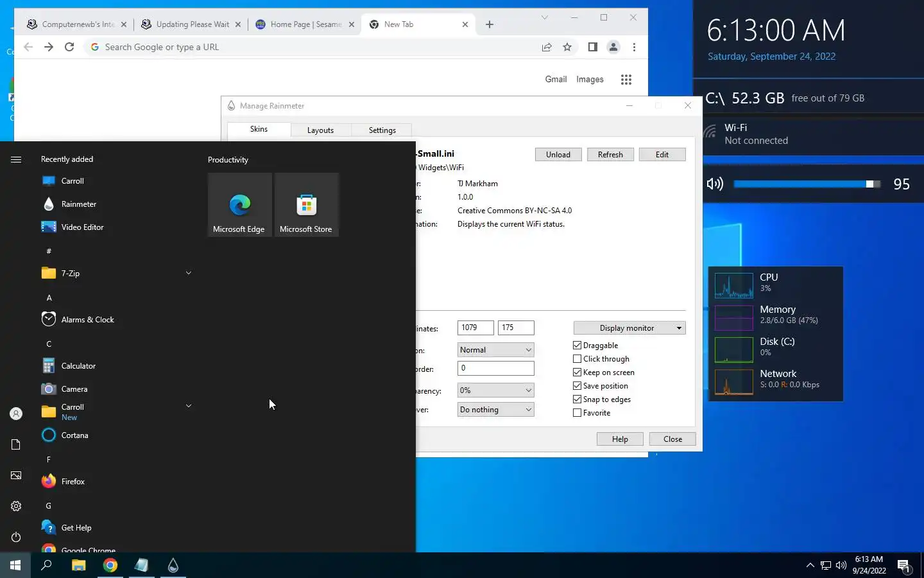Open new Chrome tab with plus button
924x578 pixels.
[x=490, y=24]
